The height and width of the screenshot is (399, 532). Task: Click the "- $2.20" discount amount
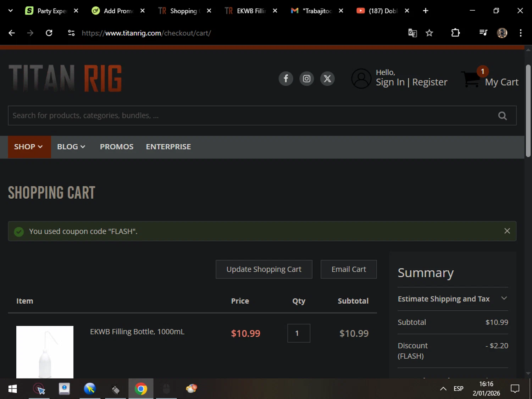(497, 345)
